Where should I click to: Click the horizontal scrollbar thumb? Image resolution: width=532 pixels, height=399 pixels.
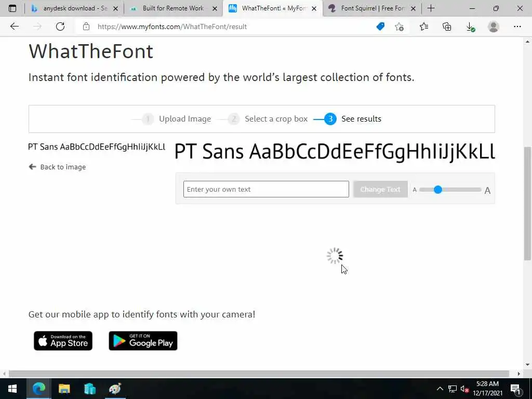[259, 374]
